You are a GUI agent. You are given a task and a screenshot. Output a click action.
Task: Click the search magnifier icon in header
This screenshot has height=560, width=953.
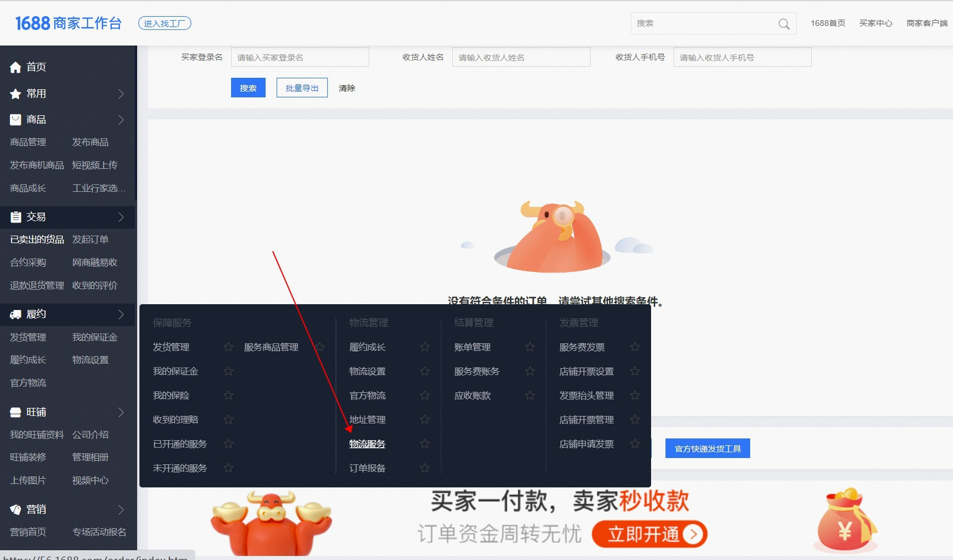(x=784, y=24)
